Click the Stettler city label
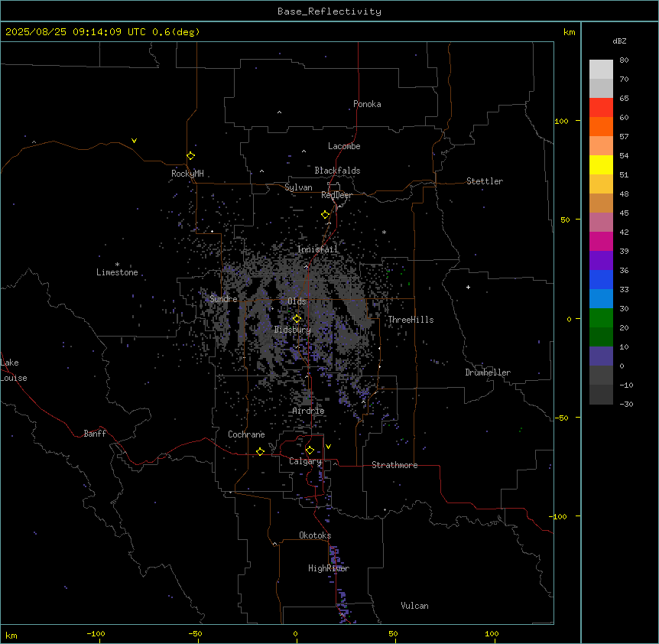The height and width of the screenshot is (644, 659). (485, 181)
